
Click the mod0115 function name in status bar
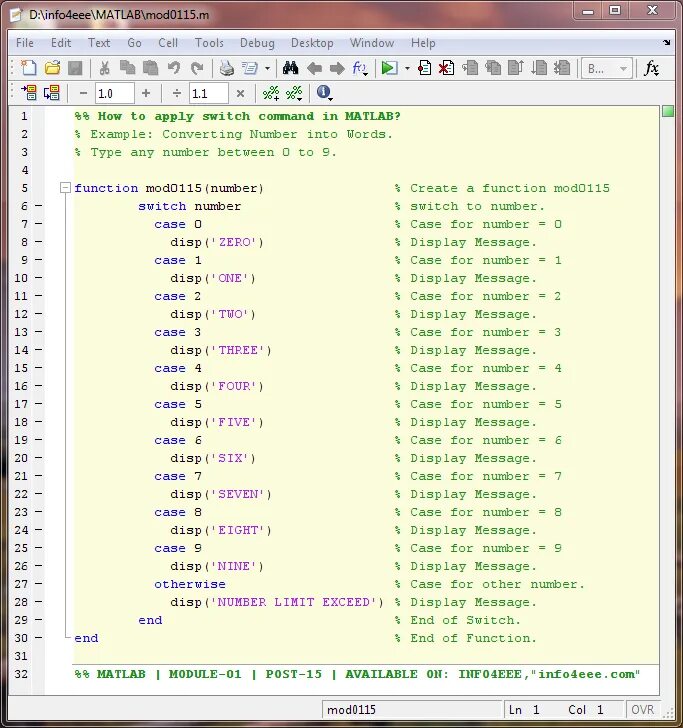[x=351, y=709]
